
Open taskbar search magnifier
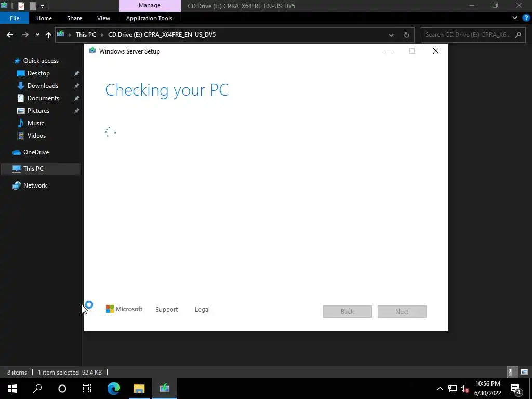pyautogui.click(x=37, y=389)
